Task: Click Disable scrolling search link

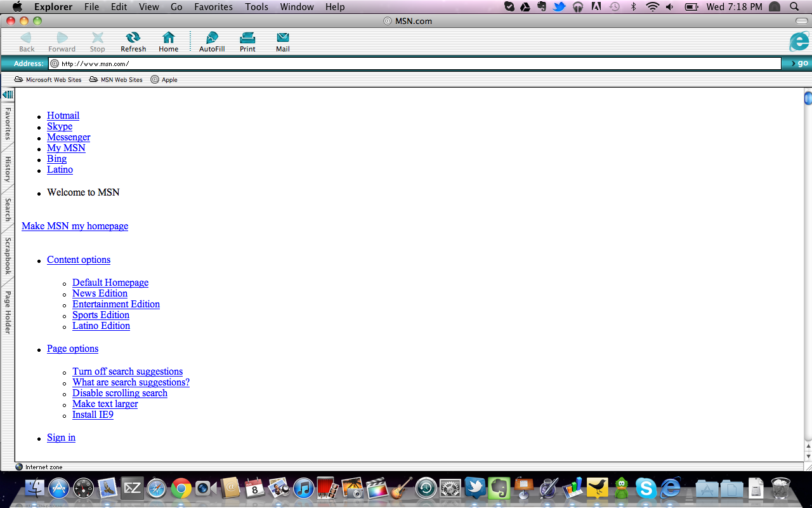Action: (120, 393)
